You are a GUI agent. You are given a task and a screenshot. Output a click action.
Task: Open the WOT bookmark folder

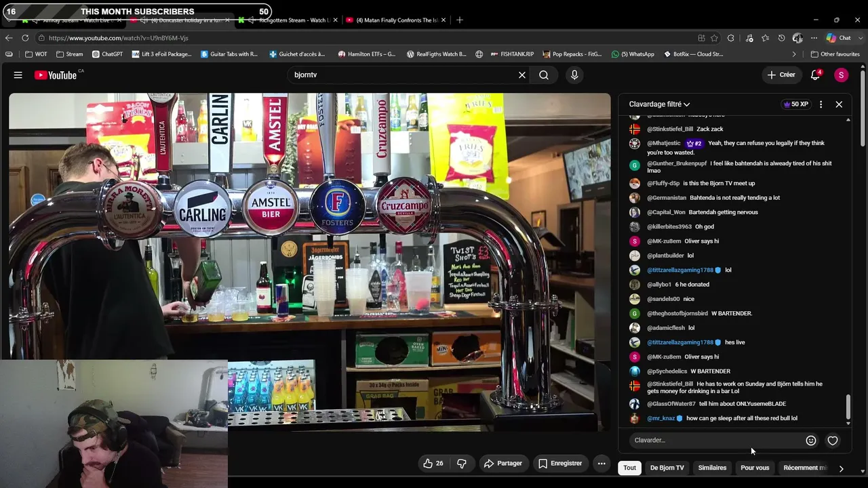tap(37, 54)
